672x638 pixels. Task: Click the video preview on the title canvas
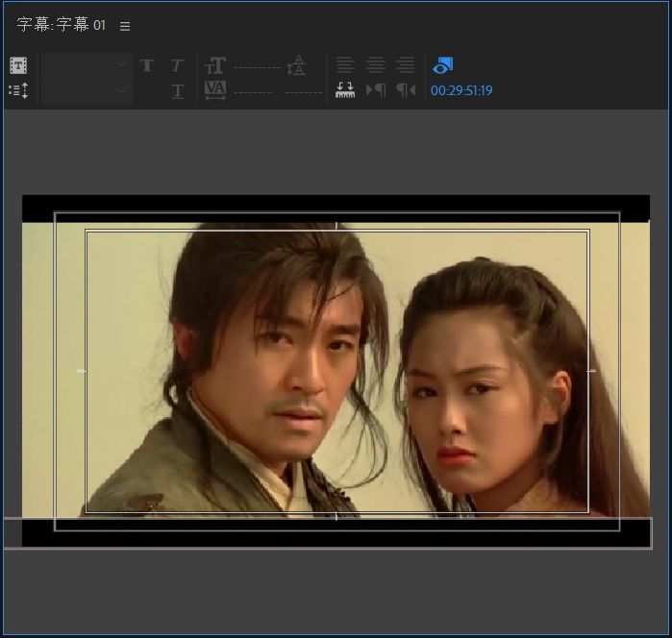(336, 371)
